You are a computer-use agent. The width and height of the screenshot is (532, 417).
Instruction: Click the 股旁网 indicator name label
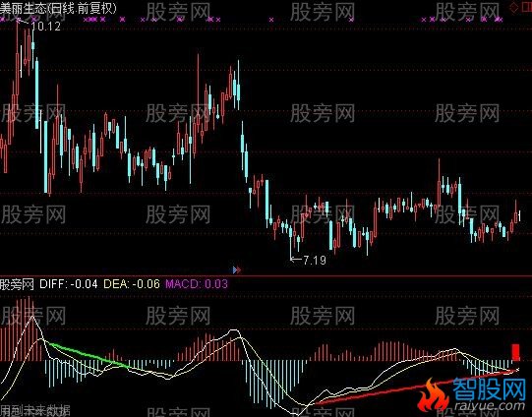17,284
